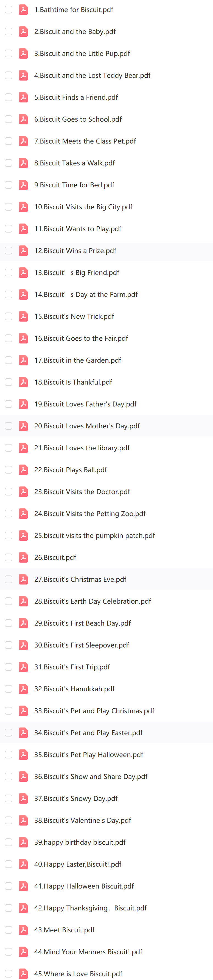213x980 pixels.
Task: Select checkbox for Biscuit Loves Mother's Day
Action: tap(9, 426)
